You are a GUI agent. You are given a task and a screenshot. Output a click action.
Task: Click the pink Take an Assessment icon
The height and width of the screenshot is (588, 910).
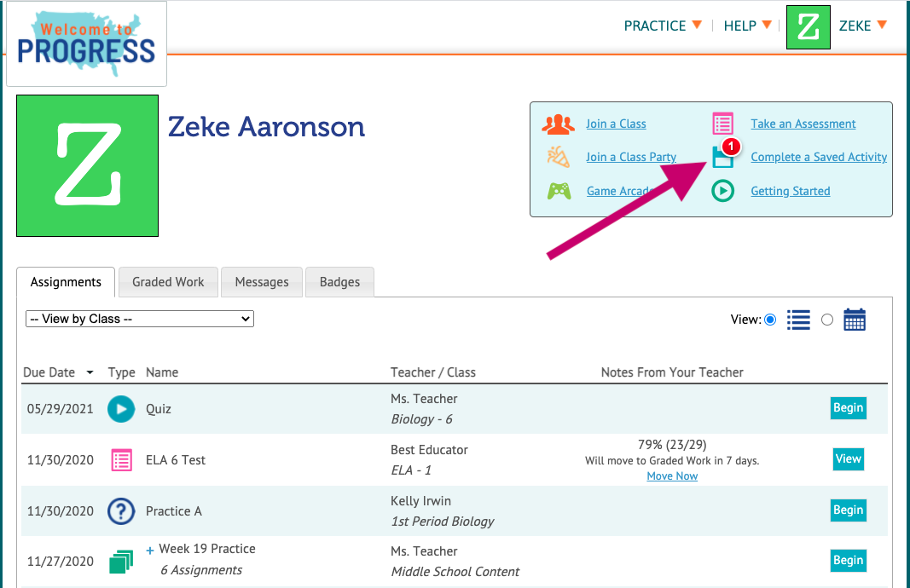click(x=722, y=124)
